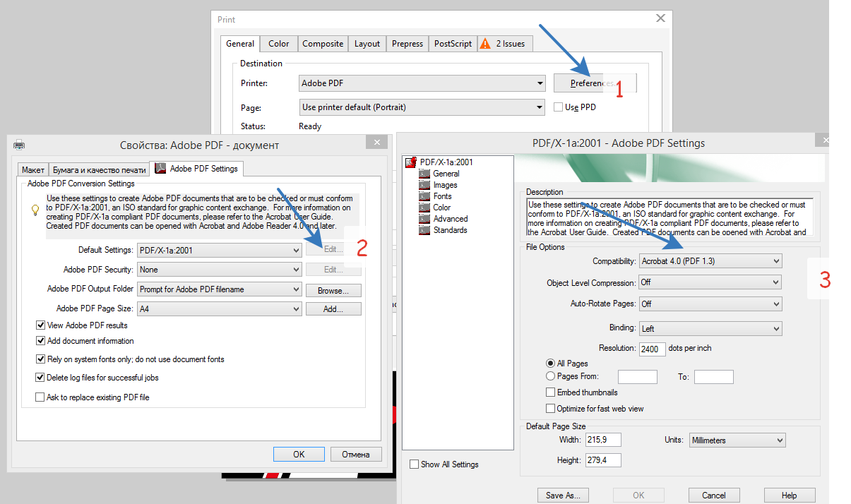Viewport: 851px width, 504px height.
Task: Click the Advanced folder icon in settings tree
Action: (x=424, y=219)
